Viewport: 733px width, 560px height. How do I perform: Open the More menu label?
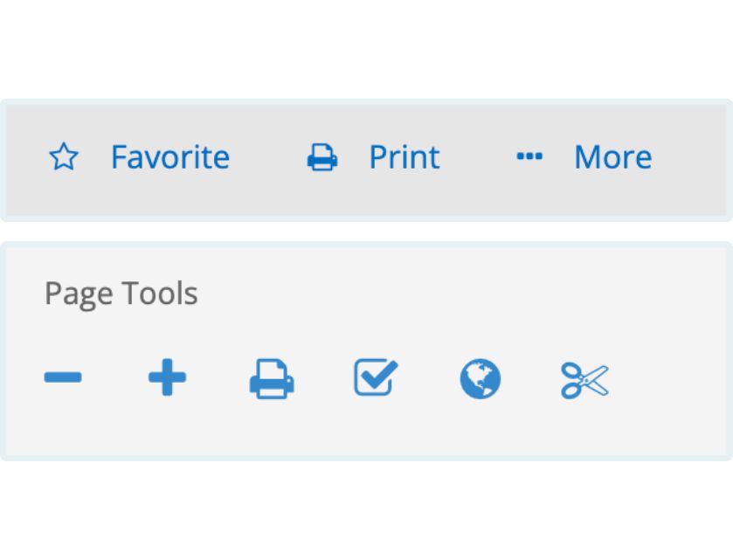[612, 158]
